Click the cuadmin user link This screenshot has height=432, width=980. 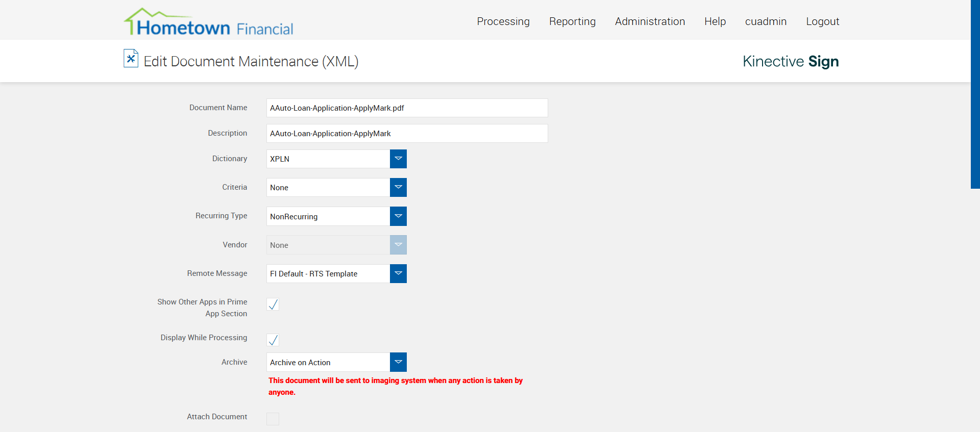(x=766, y=21)
